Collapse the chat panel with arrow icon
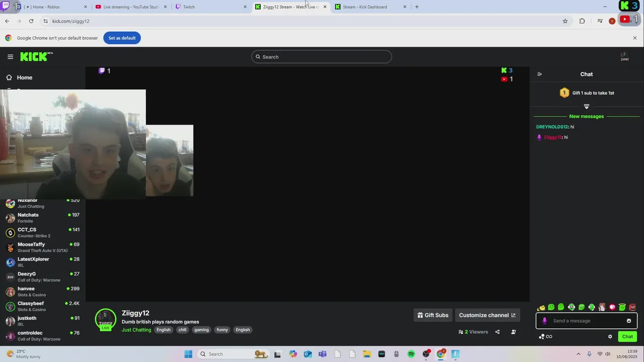 [539, 74]
